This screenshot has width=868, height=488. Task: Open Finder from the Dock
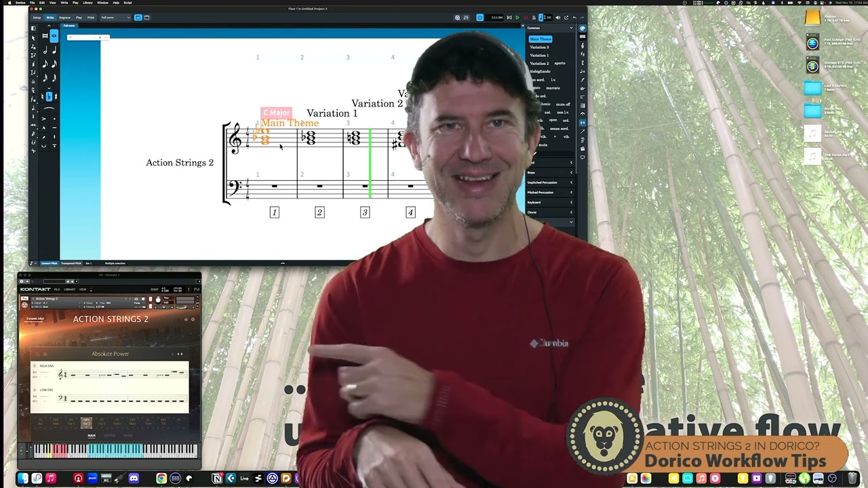pos(23,479)
